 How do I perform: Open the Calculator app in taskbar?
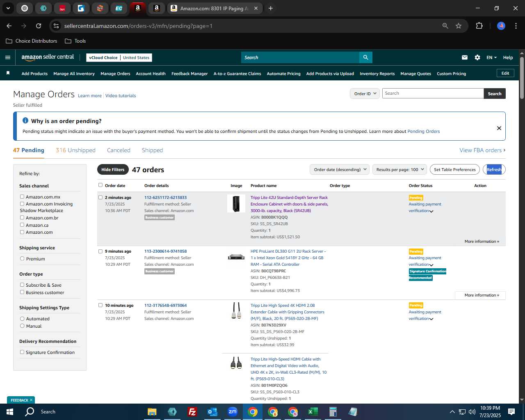(333, 412)
